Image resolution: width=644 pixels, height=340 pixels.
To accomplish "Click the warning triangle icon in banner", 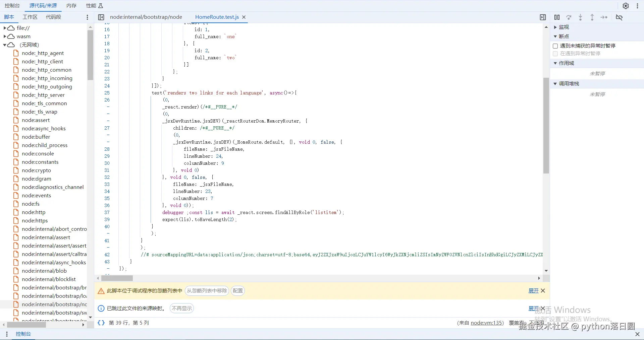I will click(x=101, y=291).
